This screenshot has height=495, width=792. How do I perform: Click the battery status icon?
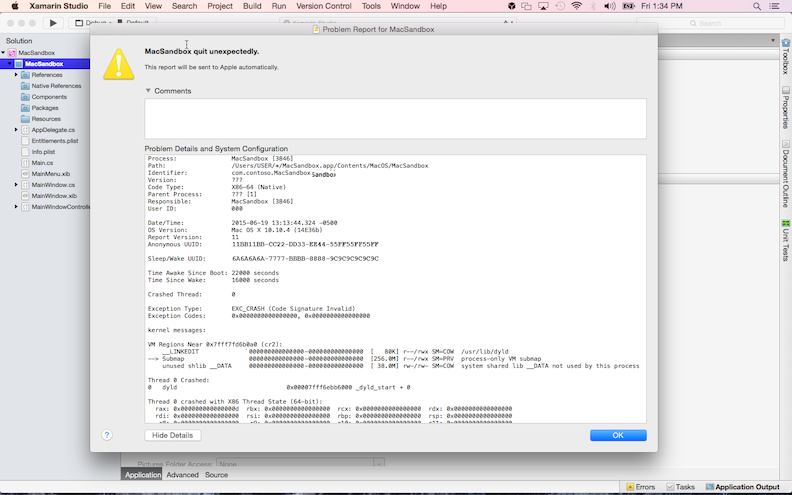[x=628, y=6]
